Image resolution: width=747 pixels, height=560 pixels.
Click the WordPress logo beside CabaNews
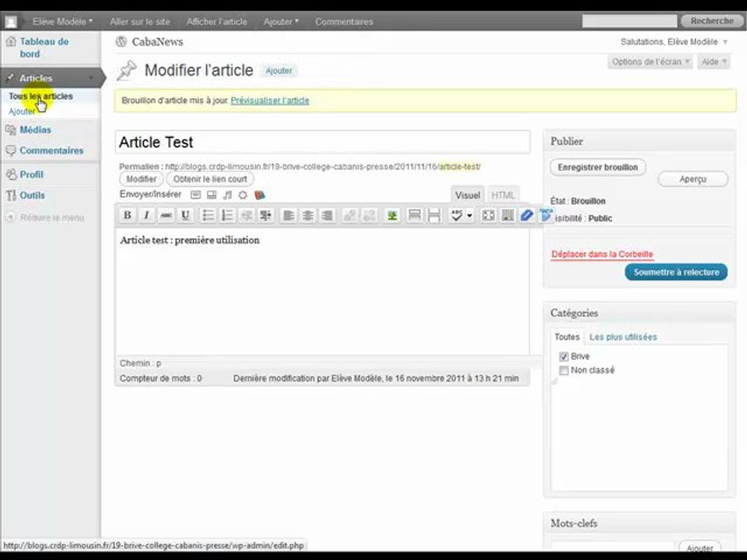[x=121, y=41]
